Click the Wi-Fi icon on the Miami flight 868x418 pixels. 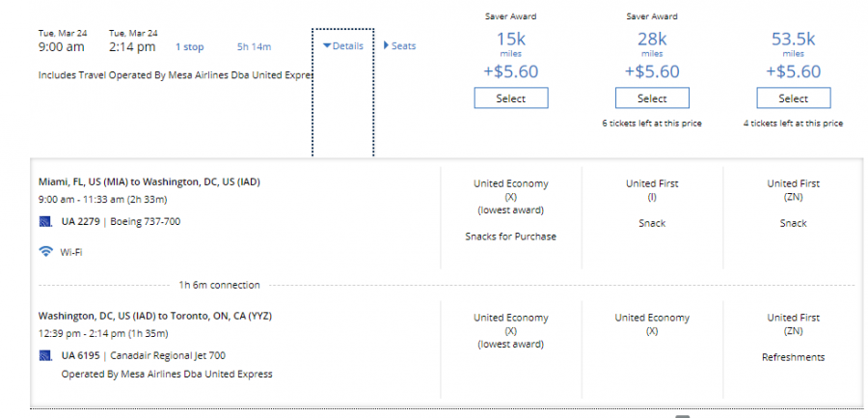45,251
